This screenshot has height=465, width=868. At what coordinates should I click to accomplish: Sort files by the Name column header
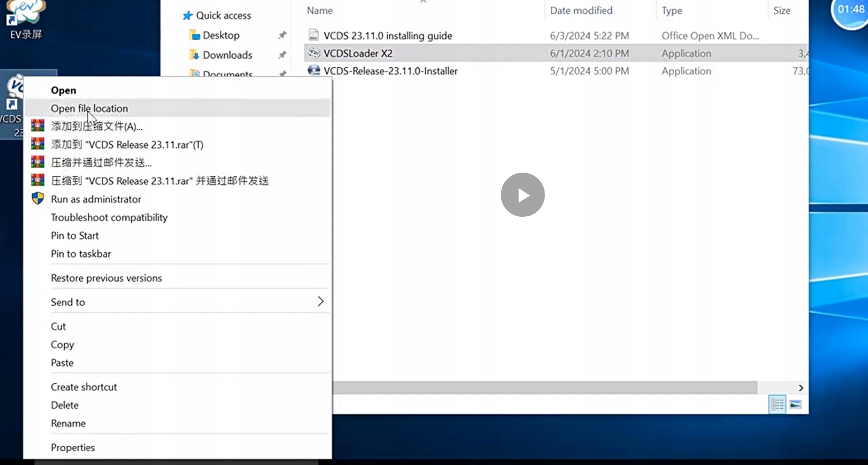(319, 10)
